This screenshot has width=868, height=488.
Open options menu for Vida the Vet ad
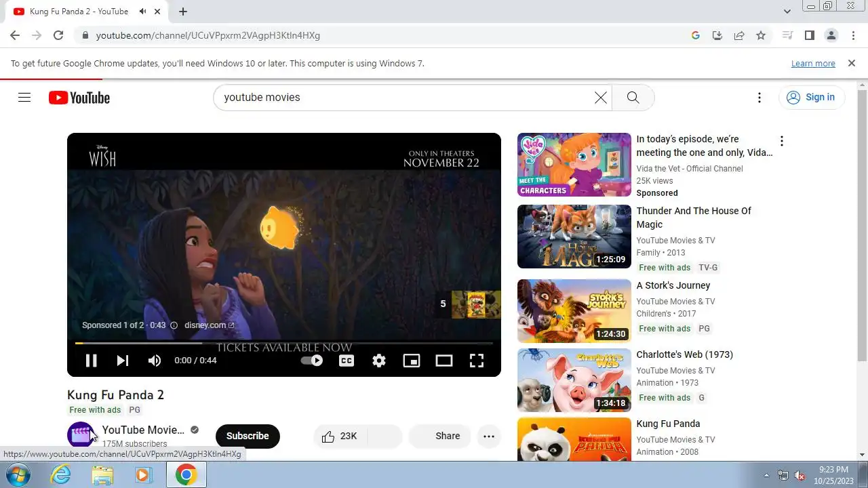click(x=782, y=141)
